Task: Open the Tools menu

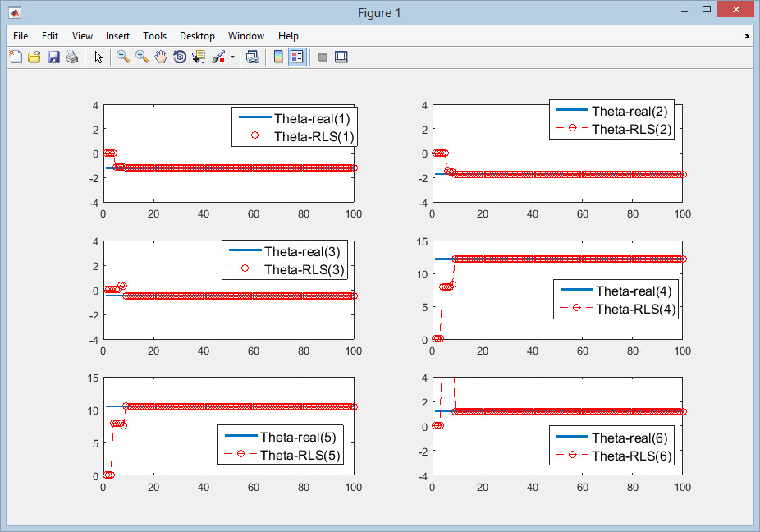Action: (154, 36)
